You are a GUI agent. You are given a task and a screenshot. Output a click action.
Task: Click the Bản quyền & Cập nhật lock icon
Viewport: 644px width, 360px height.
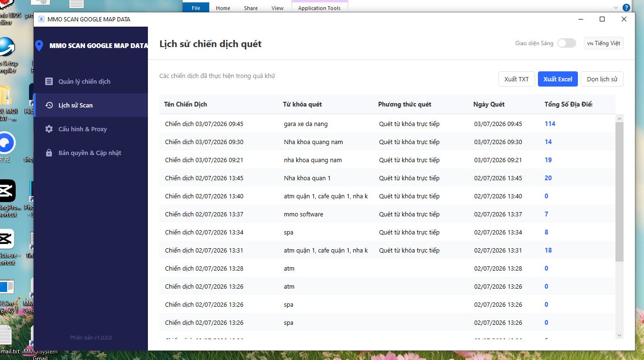point(49,153)
